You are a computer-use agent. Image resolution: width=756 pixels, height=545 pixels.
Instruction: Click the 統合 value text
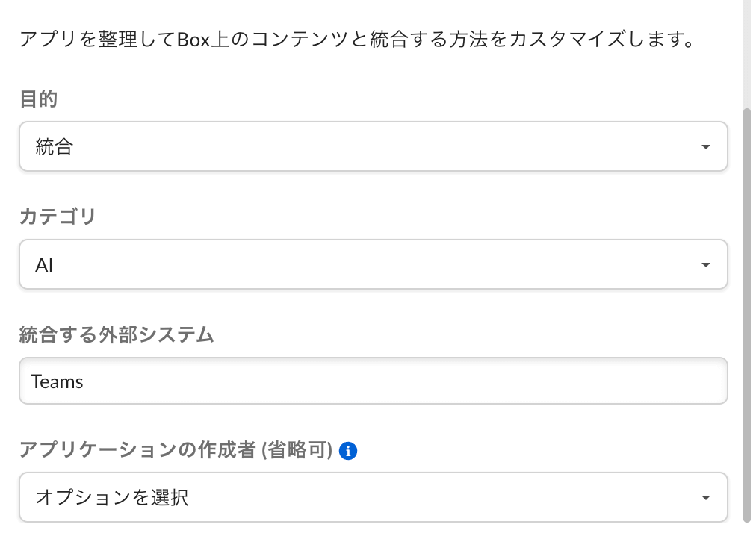pos(54,147)
